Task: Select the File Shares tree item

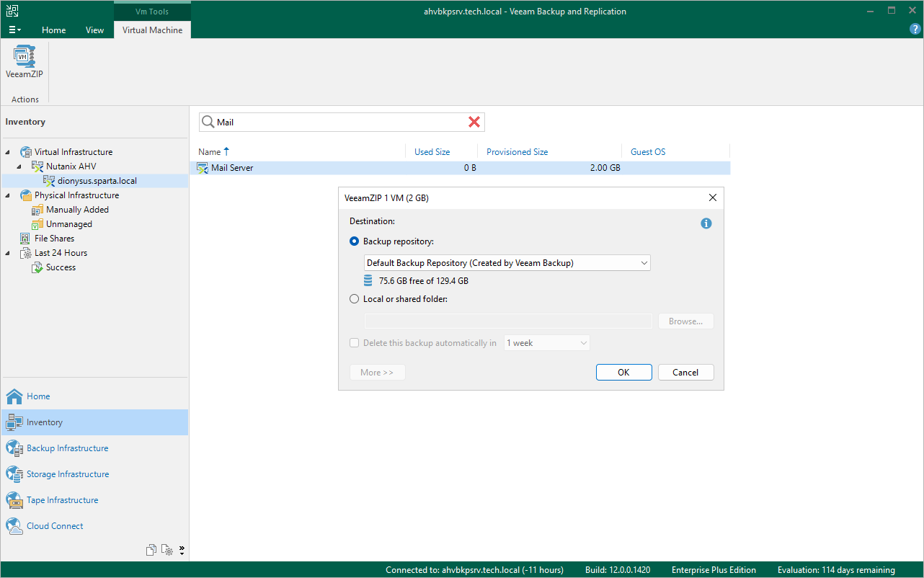Action: (x=55, y=239)
